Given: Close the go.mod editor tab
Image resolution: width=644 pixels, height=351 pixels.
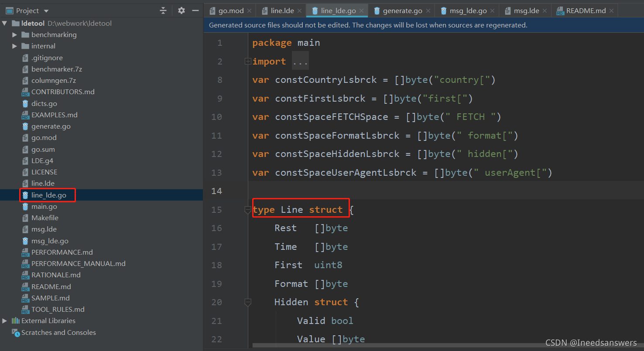Looking at the screenshot, I should tap(249, 11).
